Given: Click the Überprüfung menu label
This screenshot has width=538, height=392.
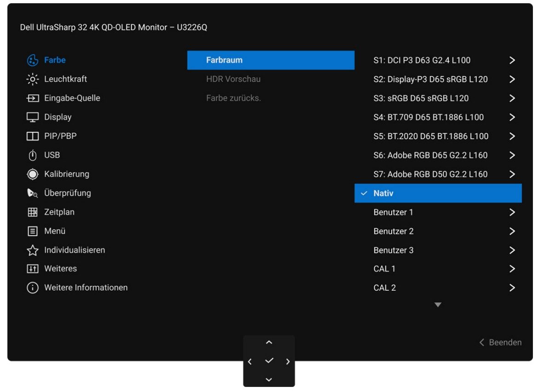Looking at the screenshot, I should (x=68, y=193).
